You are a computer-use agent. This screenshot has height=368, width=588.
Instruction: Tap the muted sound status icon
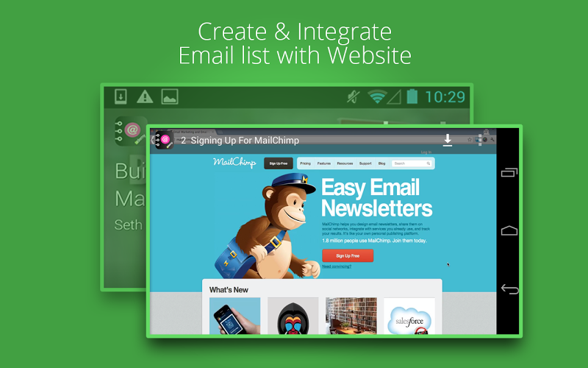pyautogui.click(x=353, y=97)
